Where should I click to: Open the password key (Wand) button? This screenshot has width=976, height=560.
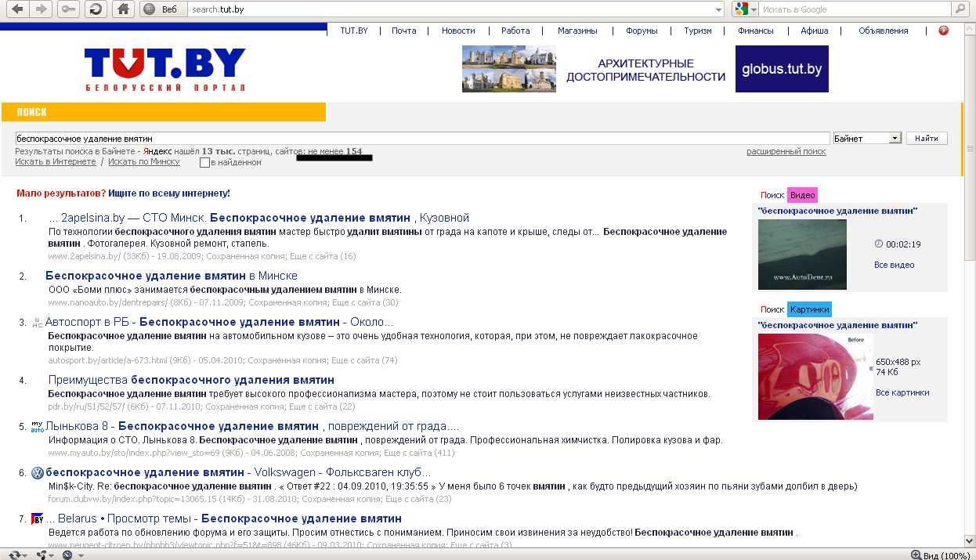(69, 9)
